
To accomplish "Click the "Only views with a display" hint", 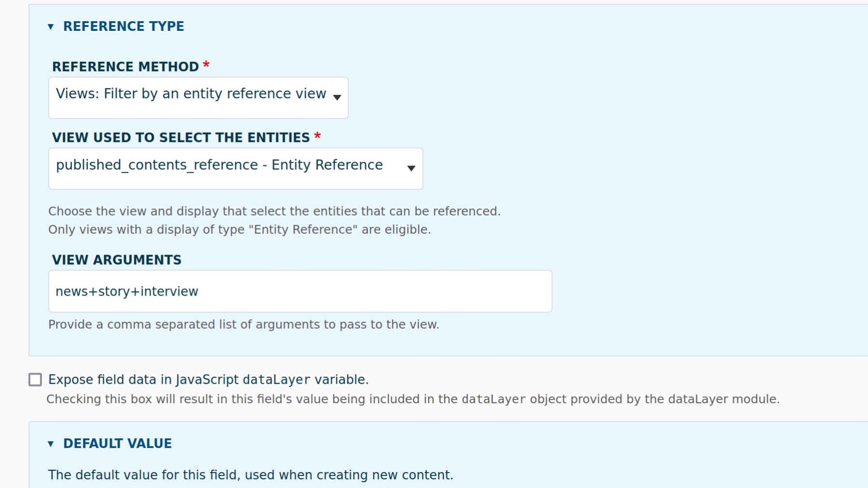I will (x=239, y=230).
